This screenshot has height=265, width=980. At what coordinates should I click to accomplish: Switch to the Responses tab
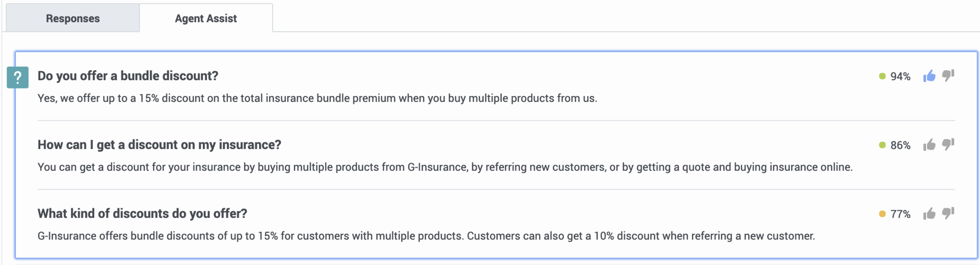(73, 18)
